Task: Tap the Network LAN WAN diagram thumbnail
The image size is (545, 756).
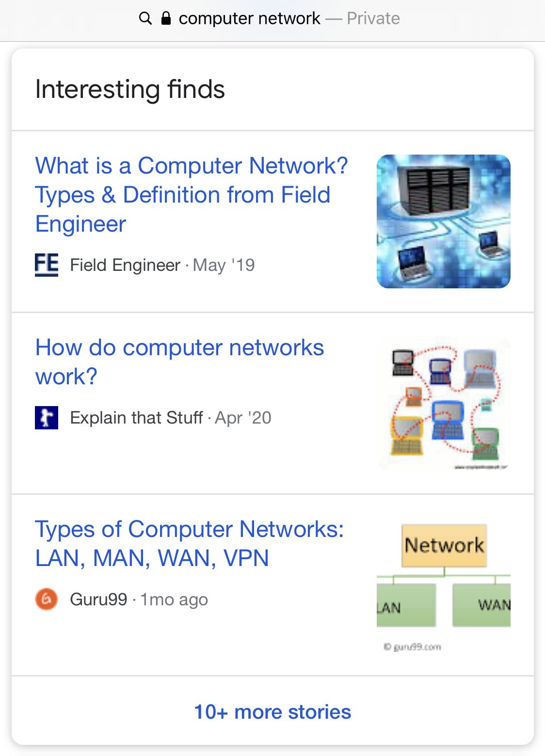Action: [x=444, y=585]
